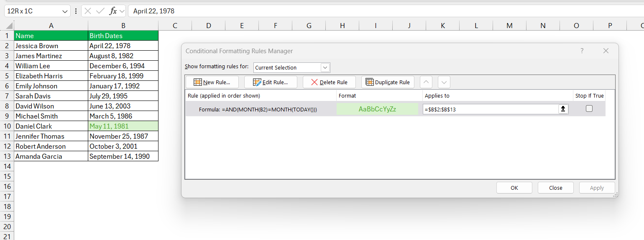The height and width of the screenshot is (240, 644).
Task: Click the Name Box options dots
Action: [76, 11]
